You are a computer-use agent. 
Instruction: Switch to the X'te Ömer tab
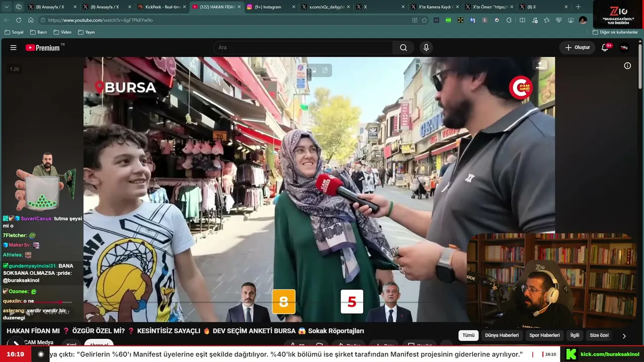point(489,7)
